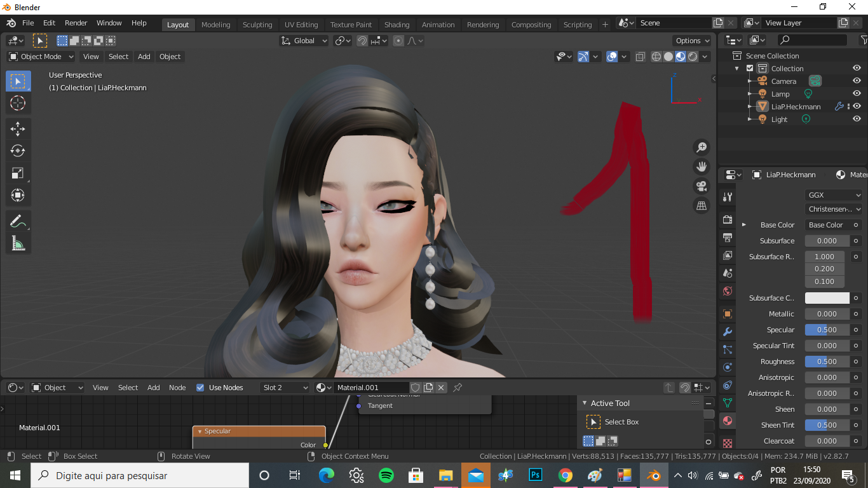Toggle visibility of the Camera object
The width and height of the screenshot is (868, 488).
tap(856, 81)
